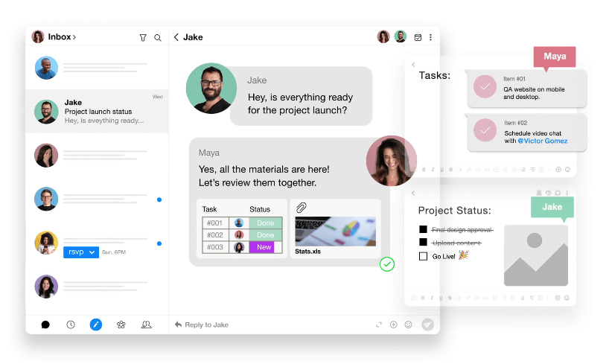Click the expand arrows icon in reply bar

[379, 325]
